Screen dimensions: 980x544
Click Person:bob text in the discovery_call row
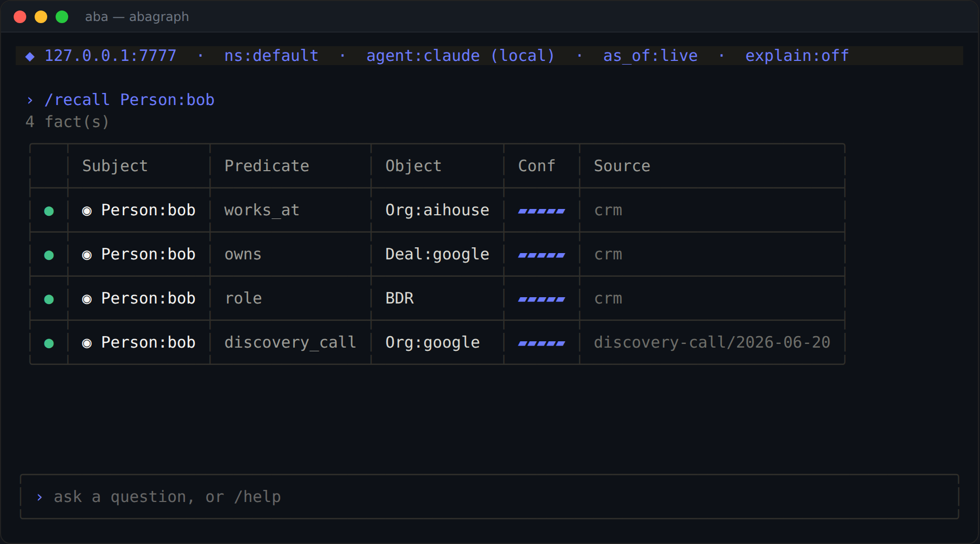[148, 342]
